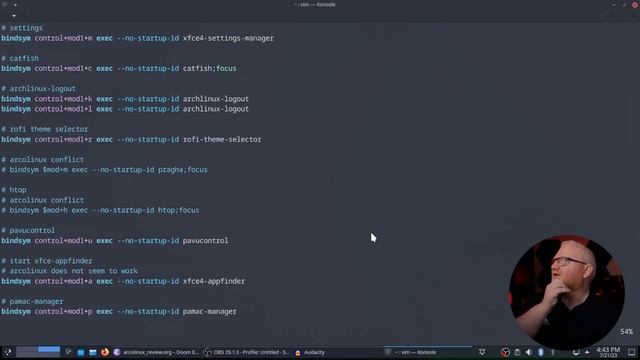640x360 pixels.
Task: Open the OBS tray icon
Action: point(505,352)
